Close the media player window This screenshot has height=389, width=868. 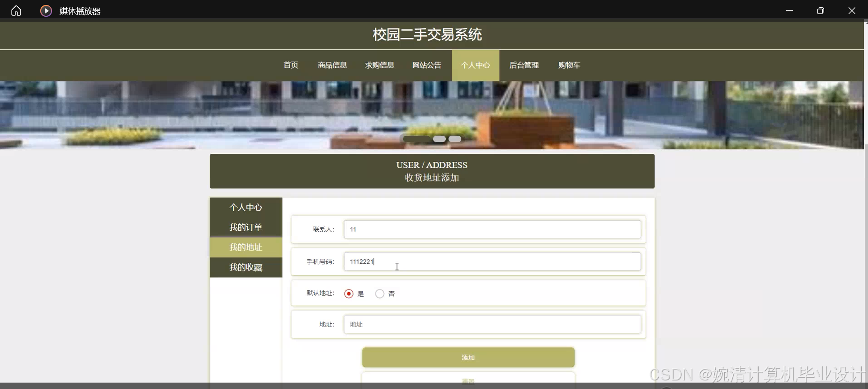tap(852, 11)
